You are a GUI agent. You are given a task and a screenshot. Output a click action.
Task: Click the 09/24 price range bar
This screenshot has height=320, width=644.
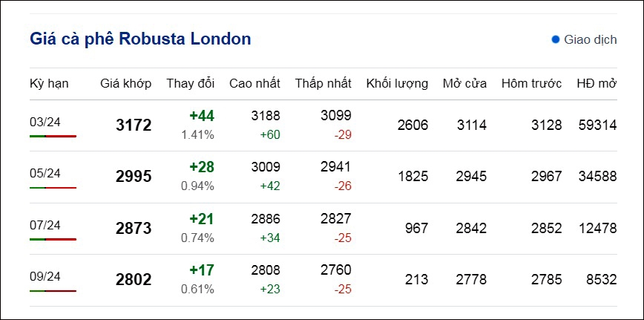[53, 291]
